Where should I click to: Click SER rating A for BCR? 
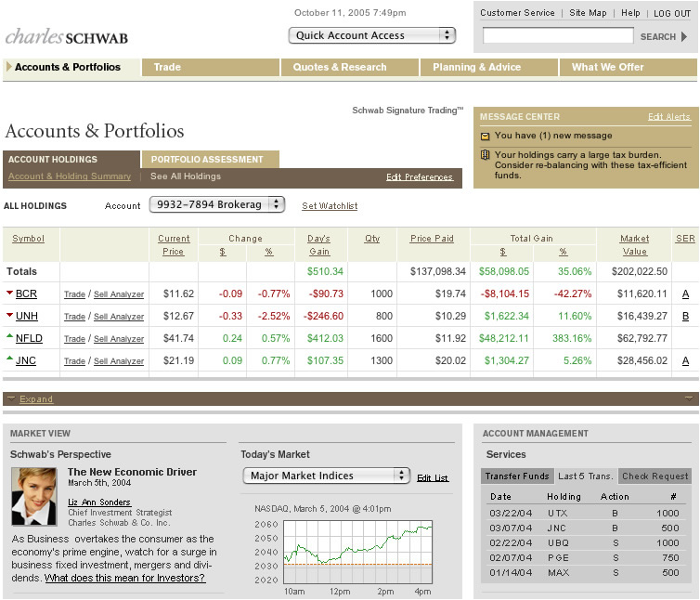tap(686, 294)
